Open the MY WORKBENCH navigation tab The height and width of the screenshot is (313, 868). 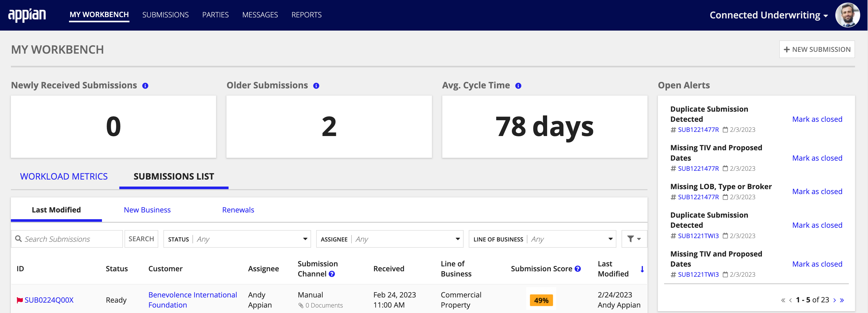pyautogui.click(x=99, y=15)
